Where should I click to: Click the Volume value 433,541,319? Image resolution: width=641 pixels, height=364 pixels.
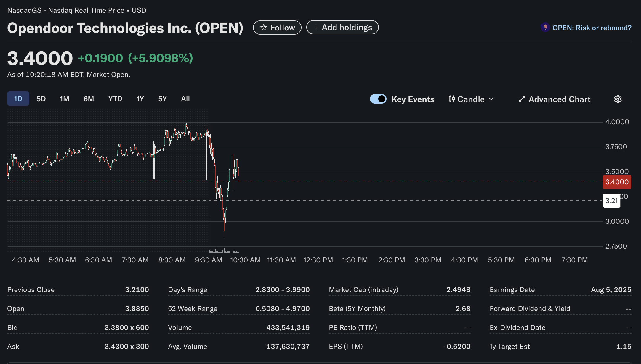coord(288,328)
